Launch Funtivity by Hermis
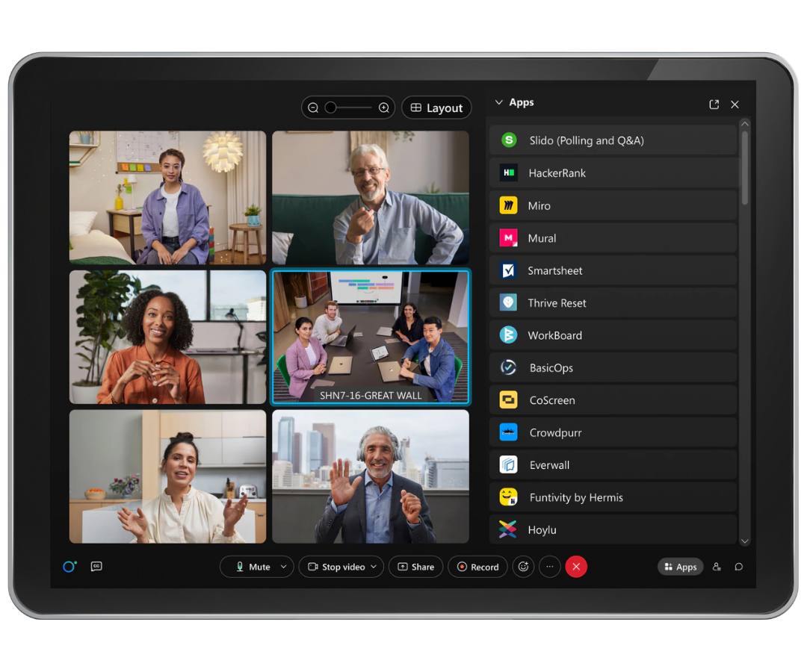The height and width of the screenshot is (672, 807). pyautogui.click(x=575, y=497)
